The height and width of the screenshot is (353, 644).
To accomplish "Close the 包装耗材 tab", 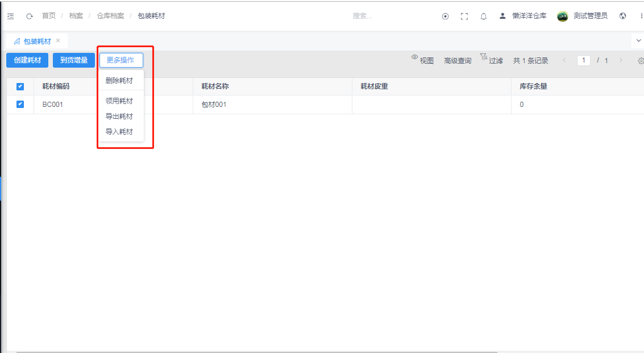I will click(58, 40).
